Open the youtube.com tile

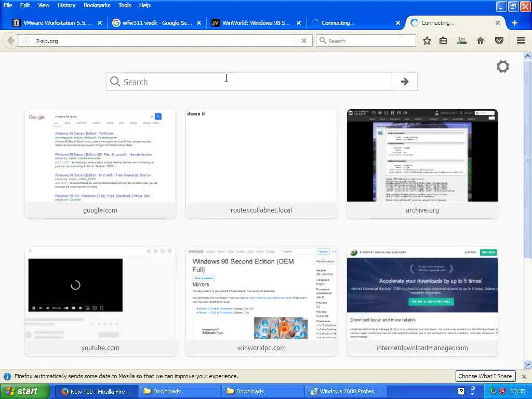pos(100,301)
